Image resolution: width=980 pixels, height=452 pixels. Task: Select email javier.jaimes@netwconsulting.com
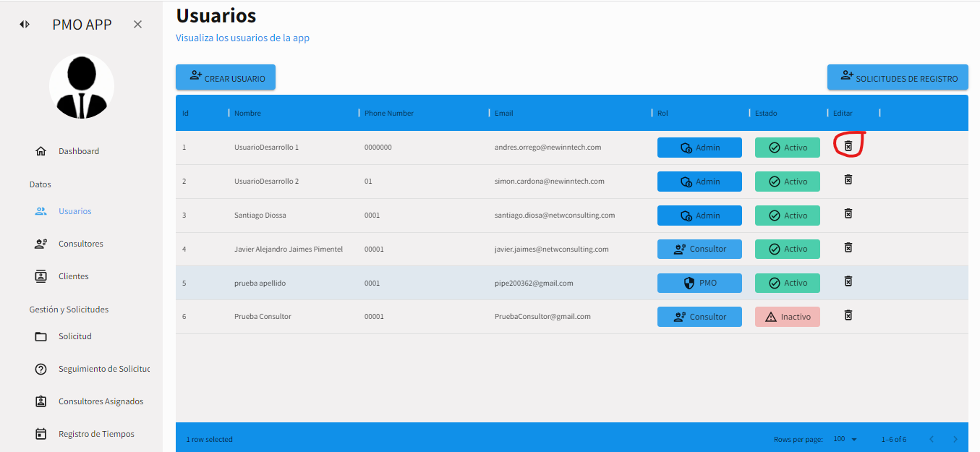552,249
